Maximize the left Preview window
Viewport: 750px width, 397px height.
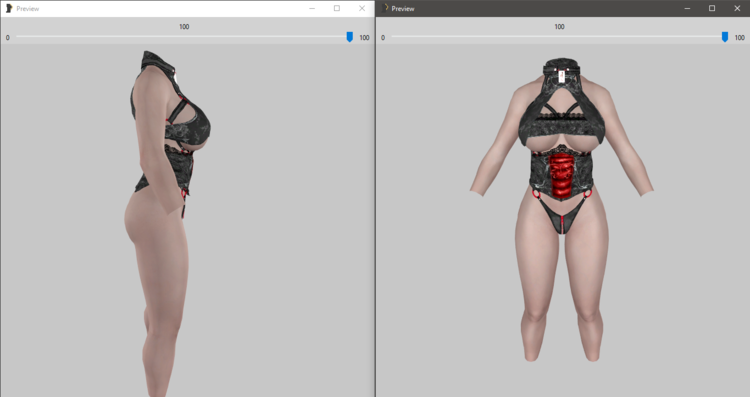click(x=337, y=8)
